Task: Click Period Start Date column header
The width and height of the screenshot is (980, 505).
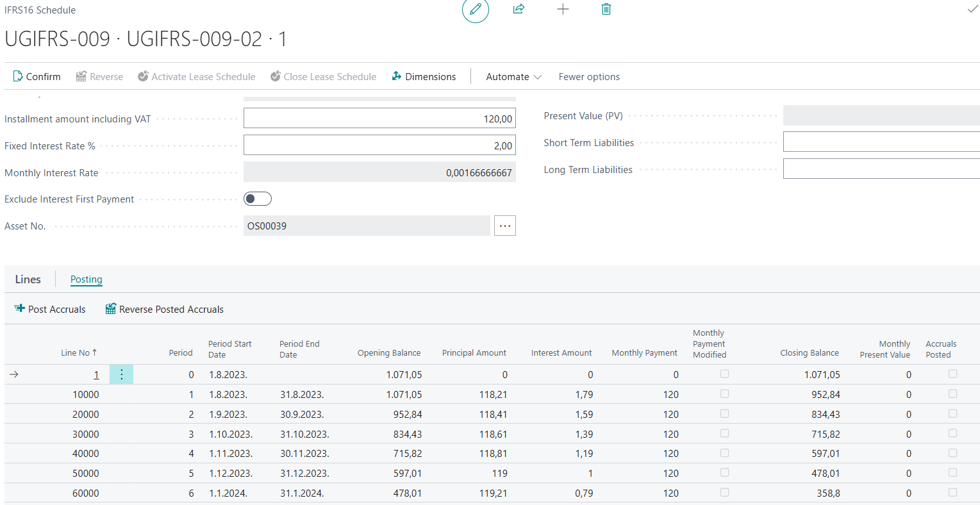Action: pyautogui.click(x=229, y=349)
